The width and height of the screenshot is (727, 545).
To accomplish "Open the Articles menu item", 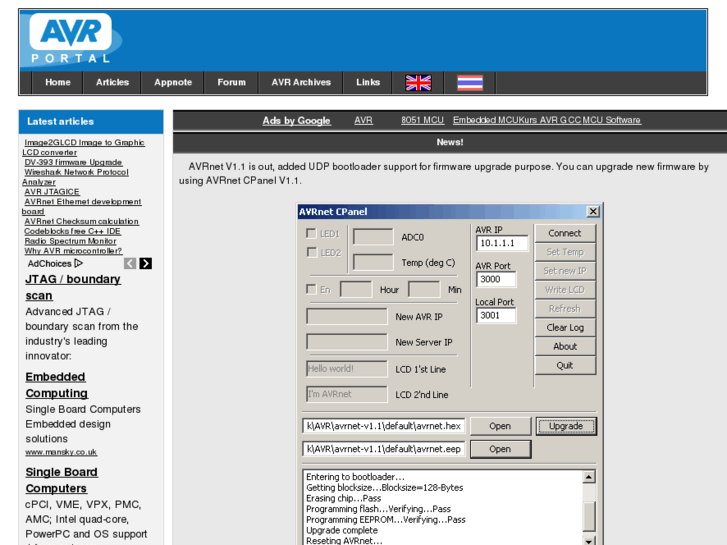I will [112, 83].
